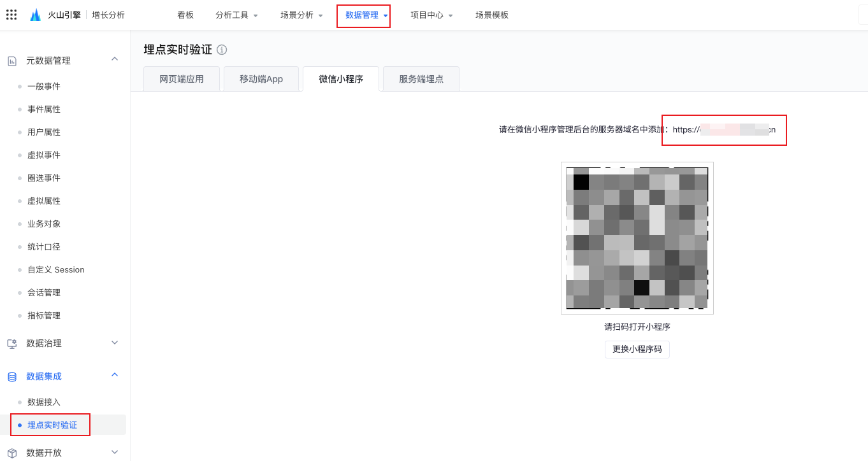The image size is (868, 461).
Task: Collapse the 数据集成 section chevron
Action: tap(115, 375)
